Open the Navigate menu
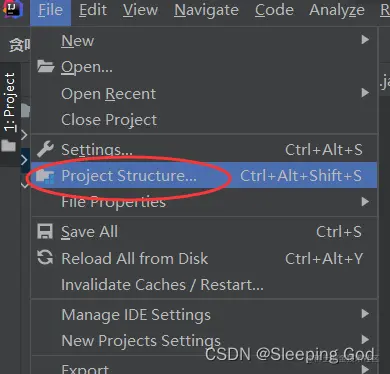 [x=207, y=10]
